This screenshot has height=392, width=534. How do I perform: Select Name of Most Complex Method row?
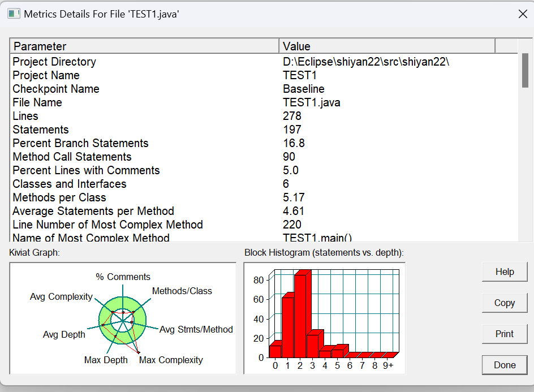pyautogui.click(x=264, y=238)
